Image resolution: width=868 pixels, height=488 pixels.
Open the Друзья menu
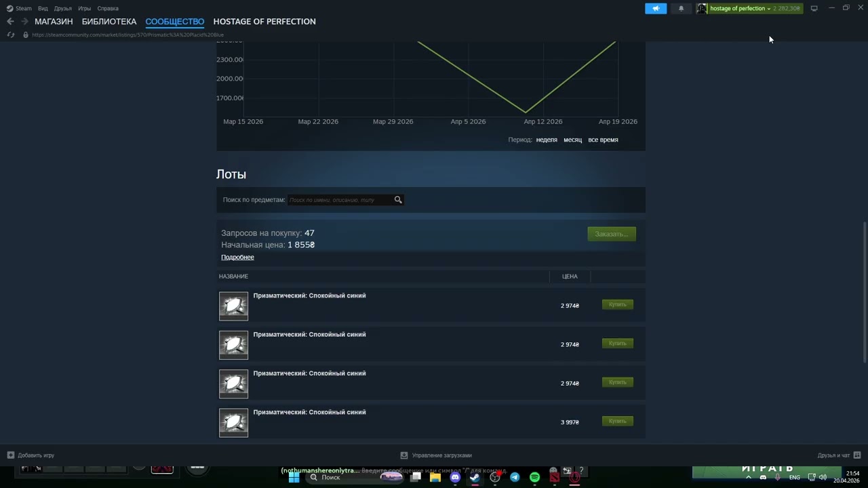point(63,8)
